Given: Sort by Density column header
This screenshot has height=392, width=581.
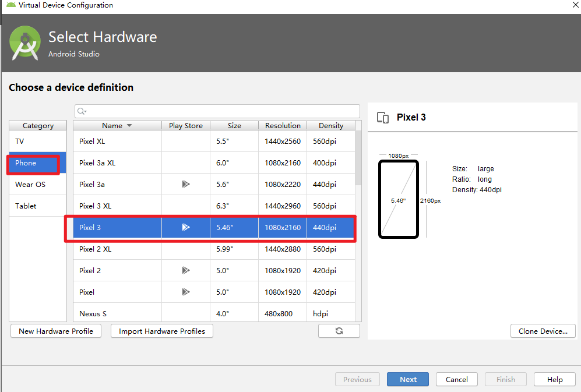Looking at the screenshot, I should point(331,126).
